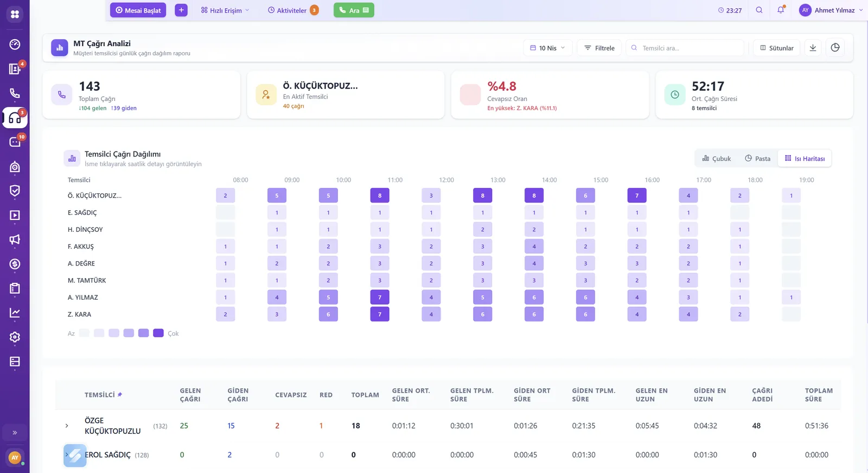Open the dollar coin sidebar icon
This screenshot has height=473, width=868.
pyautogui.click(x=15, y=264)
